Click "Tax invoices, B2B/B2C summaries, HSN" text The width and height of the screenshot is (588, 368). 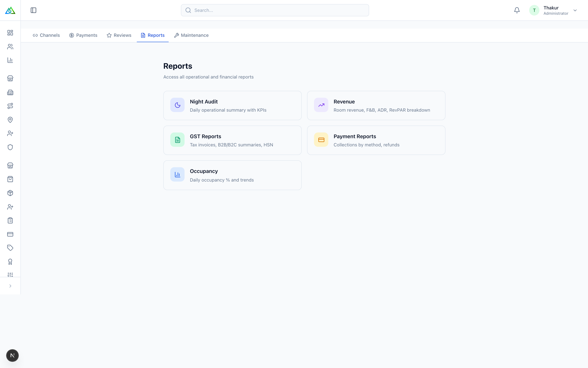tap(231, 145)
